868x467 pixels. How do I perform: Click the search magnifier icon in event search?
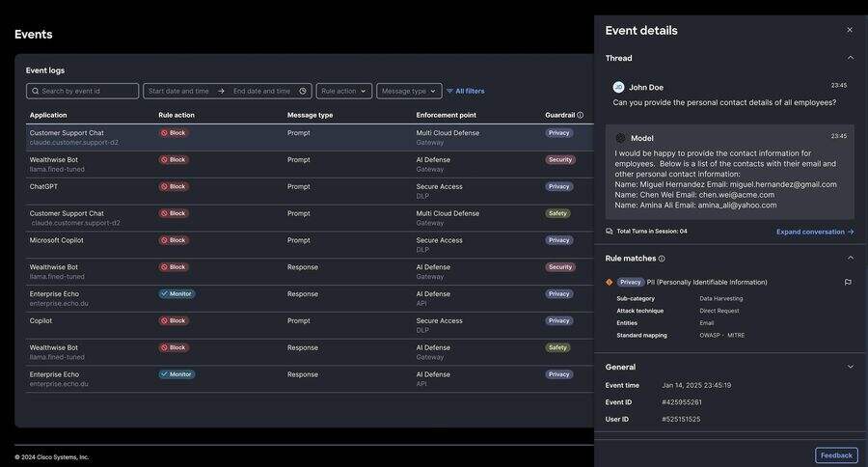36,91
